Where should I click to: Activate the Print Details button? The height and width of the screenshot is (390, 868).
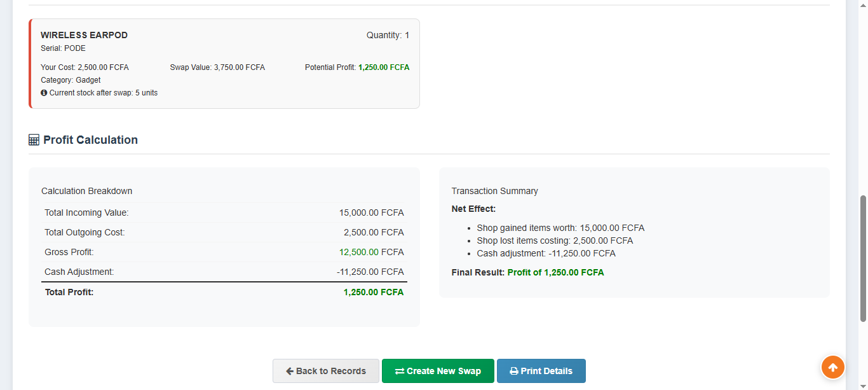541,370
